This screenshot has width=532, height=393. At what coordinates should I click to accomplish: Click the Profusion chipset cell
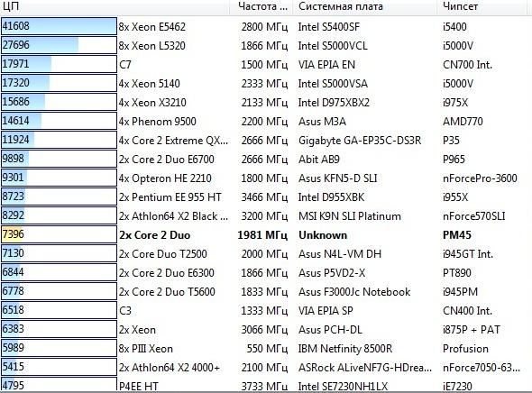click(465, 349)
